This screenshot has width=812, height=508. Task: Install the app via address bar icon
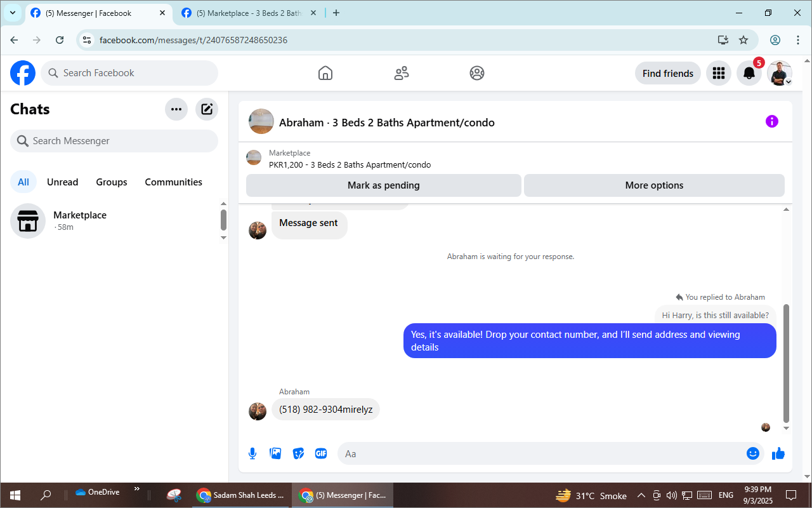tap(723, 40)
